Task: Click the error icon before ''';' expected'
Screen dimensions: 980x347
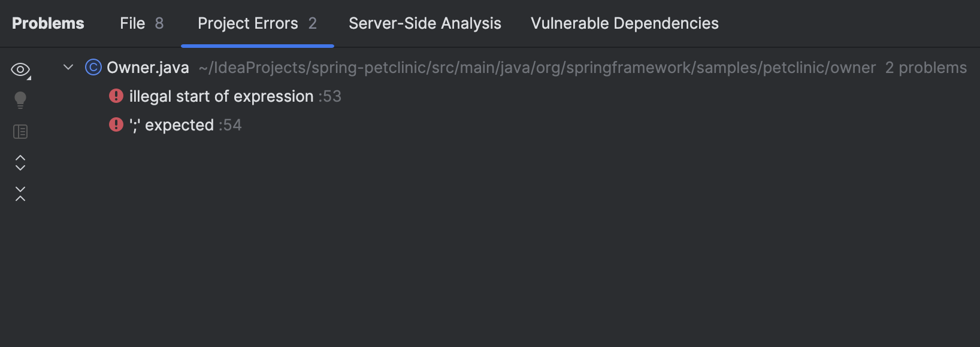Action: (x=116, y=124)
